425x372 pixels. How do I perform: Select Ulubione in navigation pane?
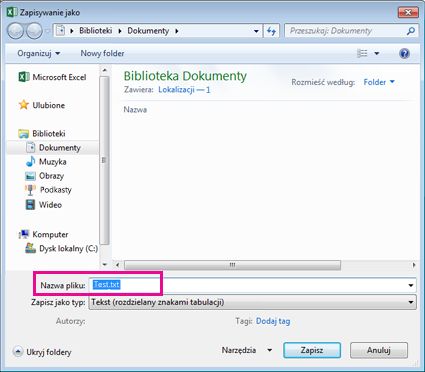49,105
